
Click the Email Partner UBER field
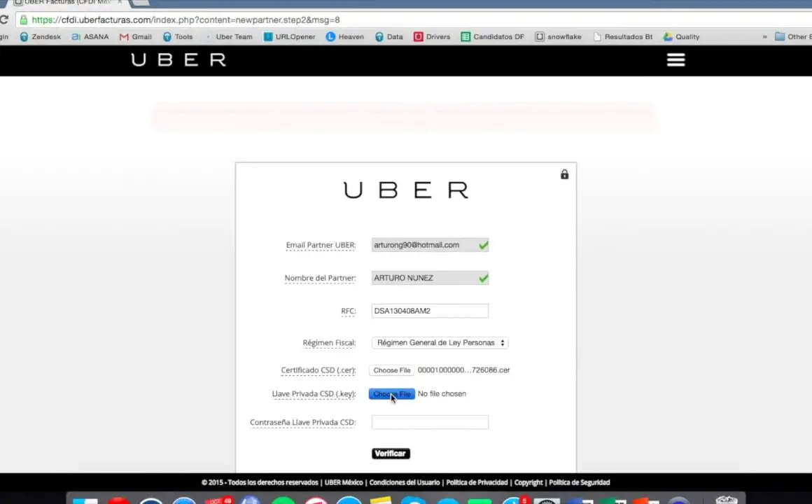tap(430, 245)
